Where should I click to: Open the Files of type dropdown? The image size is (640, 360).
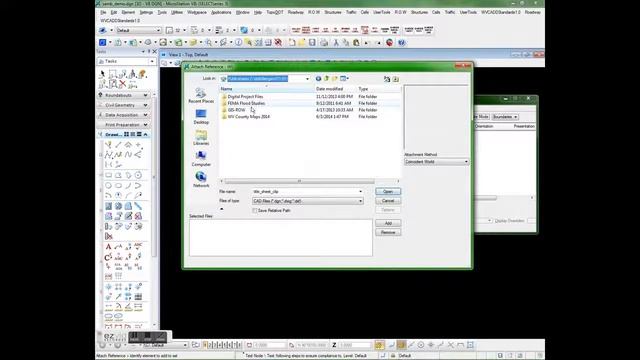tap(360, 201)
